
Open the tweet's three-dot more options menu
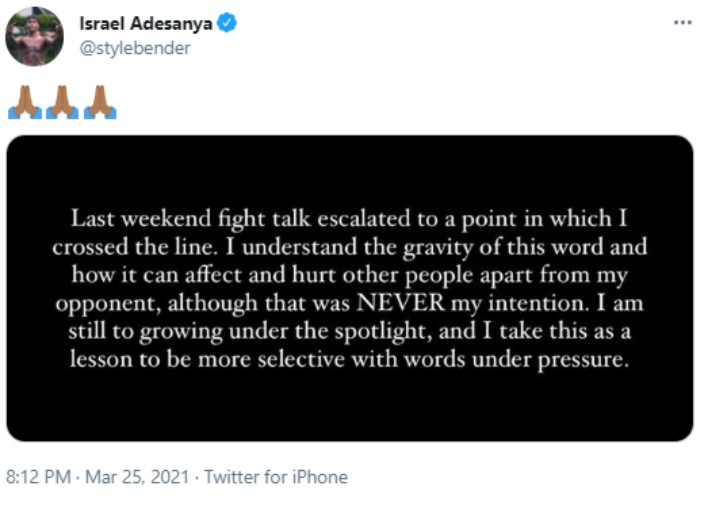coord(682,22)
